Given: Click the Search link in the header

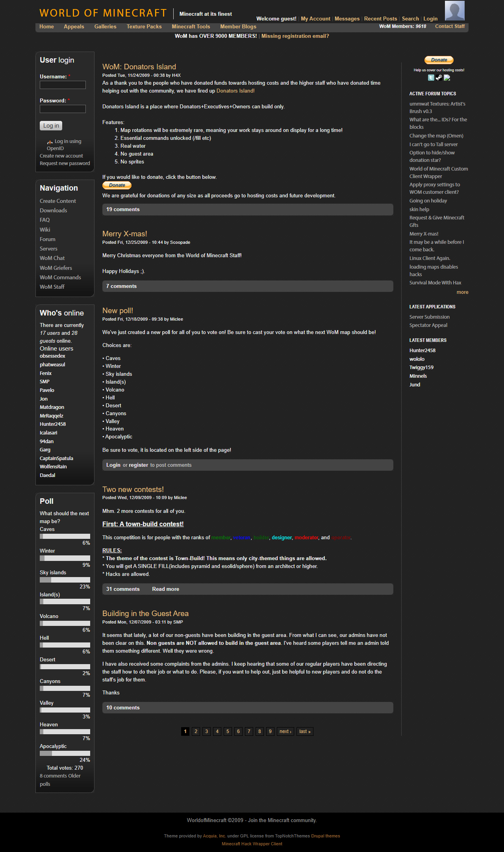Looking at the screenshot, I should [410, 19].
